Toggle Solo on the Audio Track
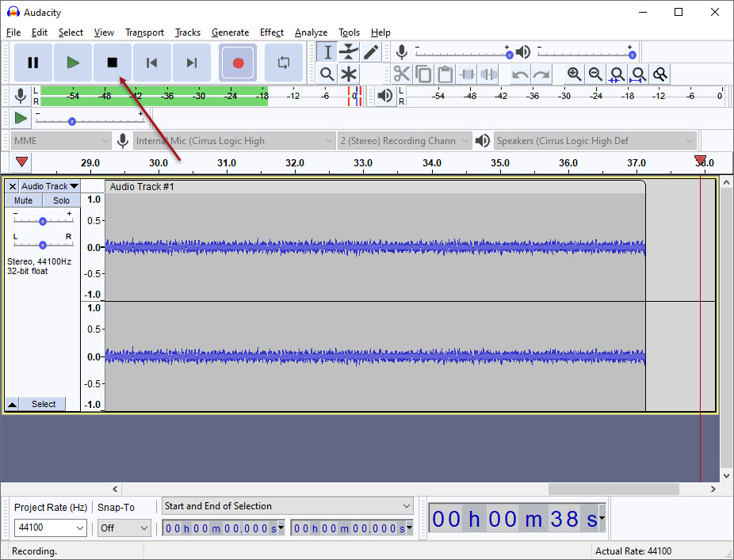The width and height of the screenshot is (734, 560). point(61,200)
